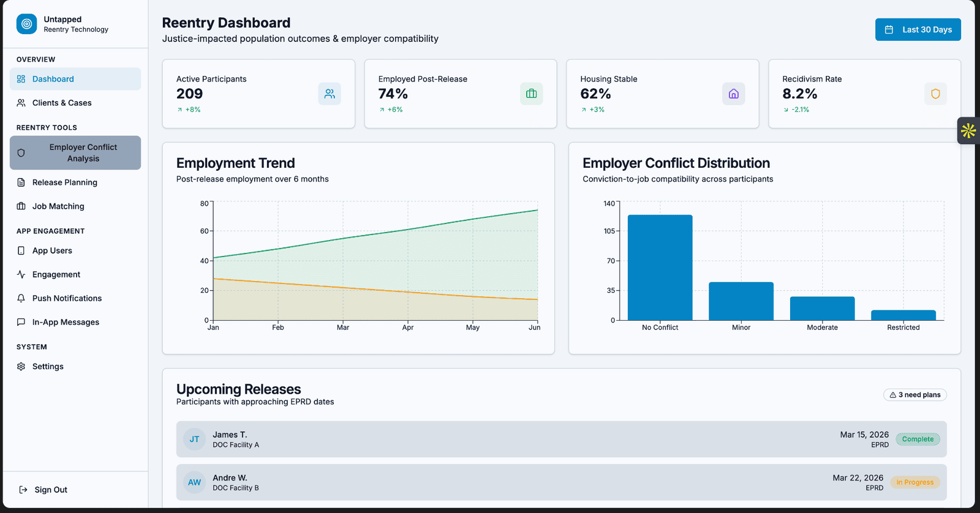This screenshot has height=513, width=980.
Task: Open Clients & Cases
Action: [x=75, y=103]
